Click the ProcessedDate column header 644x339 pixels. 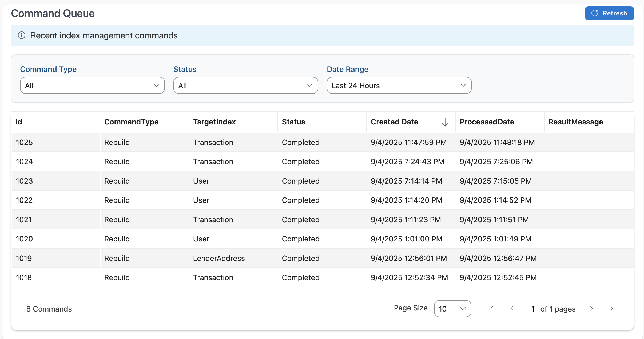[487, 122]
